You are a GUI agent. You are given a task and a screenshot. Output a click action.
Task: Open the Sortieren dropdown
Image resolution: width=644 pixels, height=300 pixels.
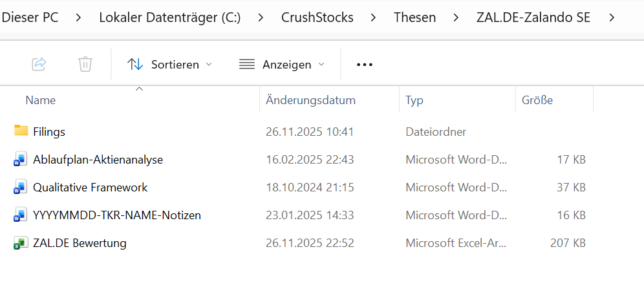click(x=170, y=65)
